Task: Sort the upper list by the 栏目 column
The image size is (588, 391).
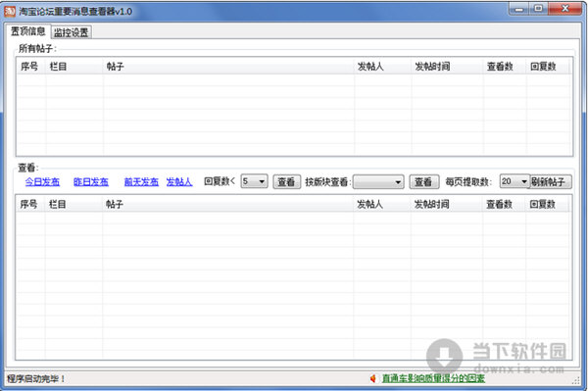Action: coord(74,67)
